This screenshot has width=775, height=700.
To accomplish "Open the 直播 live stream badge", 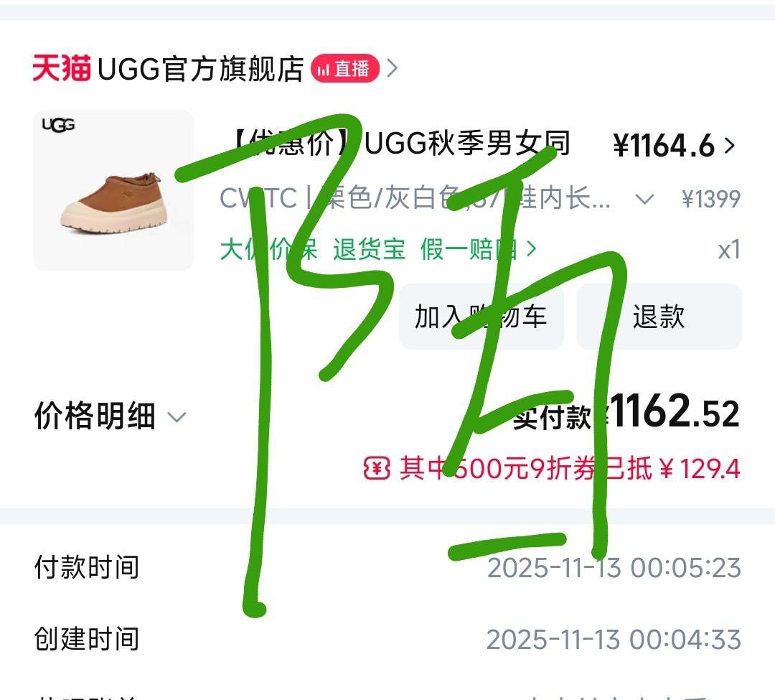I will [x=345, y=68].
